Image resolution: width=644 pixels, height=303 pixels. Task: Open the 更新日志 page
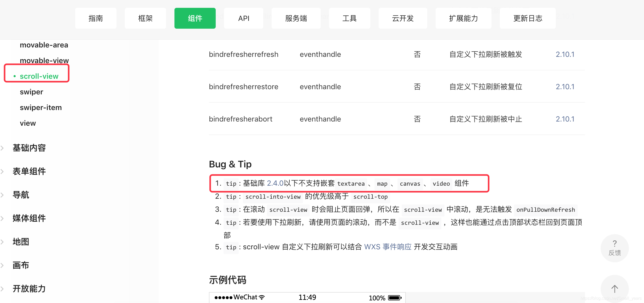pyautogui.click(x=528, y=18)
